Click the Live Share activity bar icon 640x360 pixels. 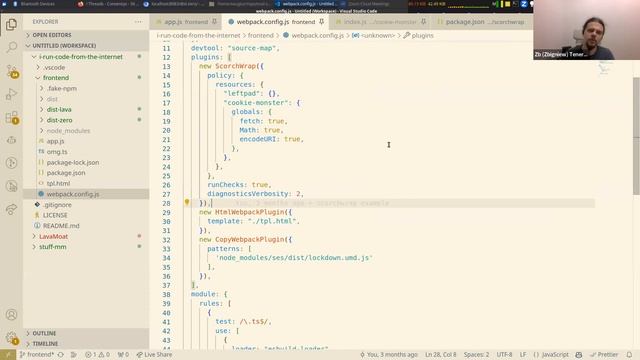pos(11,209)
